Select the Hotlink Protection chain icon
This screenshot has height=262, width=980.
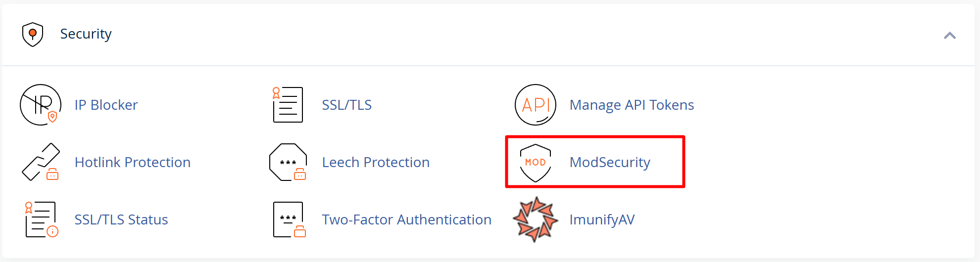(x=41, y=162)
